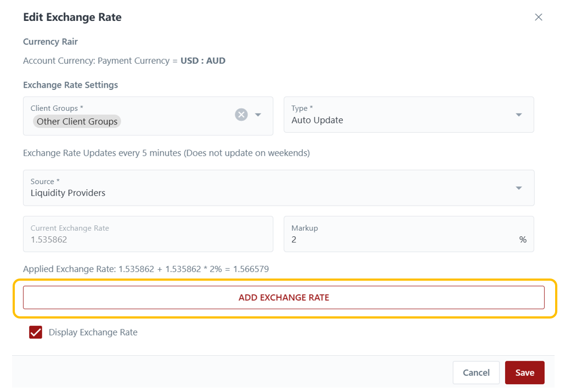Click the Edit Exchange Rate title
The width and height of the screenshot is (565, 392).
point(72,17)
